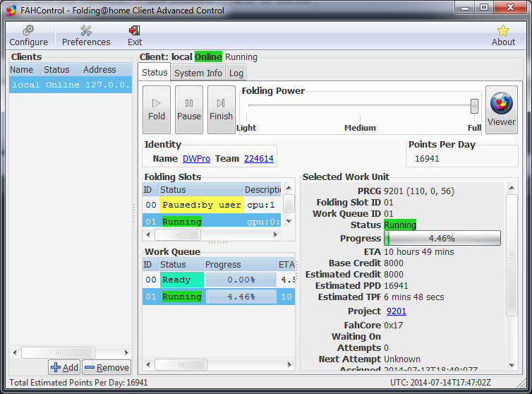The height and width of the screenshot is (394, 532).
Task: Click the ETA value 10 hours 49 mins
Action: point(418,251)
